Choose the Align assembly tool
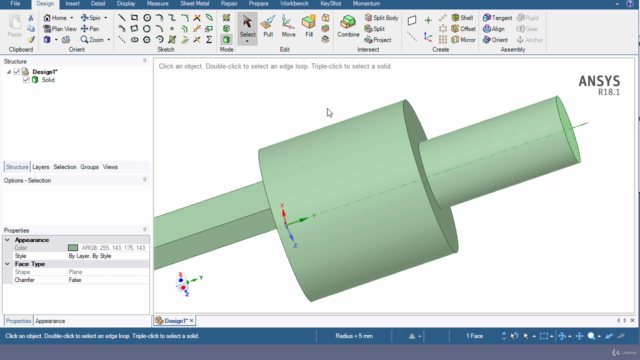The image size is (640, 360). tap(493, 29)
